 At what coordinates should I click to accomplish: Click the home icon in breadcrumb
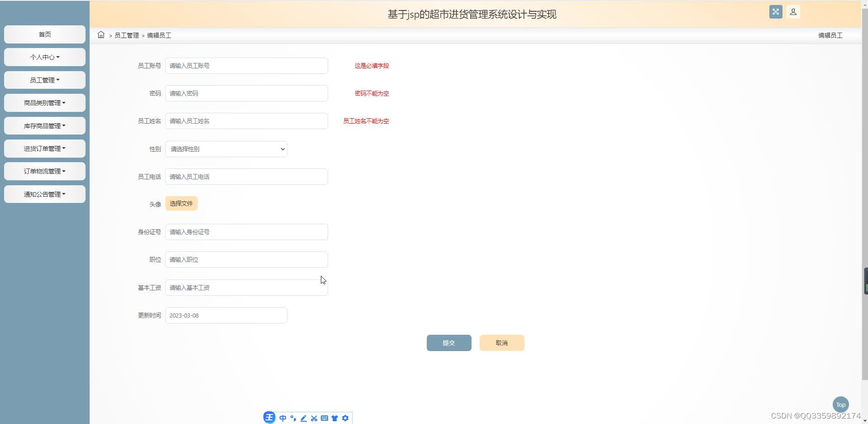[101, 35]
